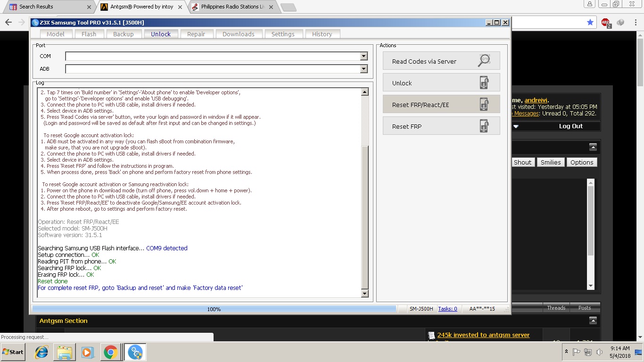644x362 pixels.
Task: Close Philippines Radio Stations browser tab
Action: point(270,7)
